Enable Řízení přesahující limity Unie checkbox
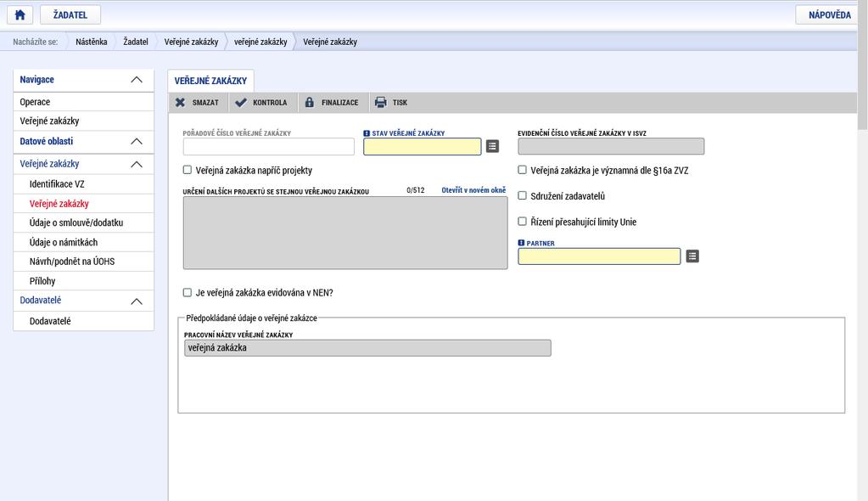Viewport: 868px width, 501px height. pos(522,222)
